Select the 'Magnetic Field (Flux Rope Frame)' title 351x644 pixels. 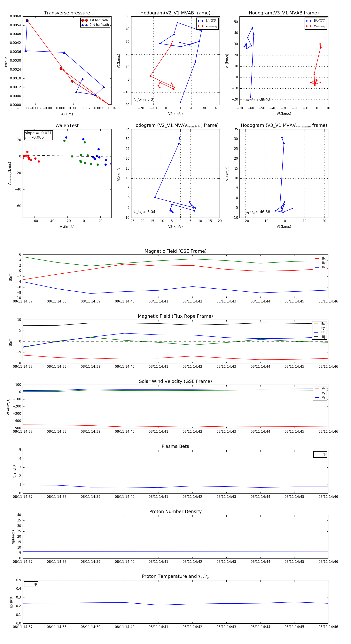pos(175,316)
